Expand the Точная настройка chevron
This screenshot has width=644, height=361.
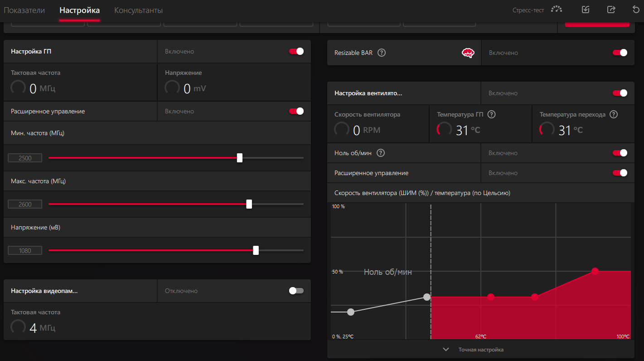(x=446, y=350)
